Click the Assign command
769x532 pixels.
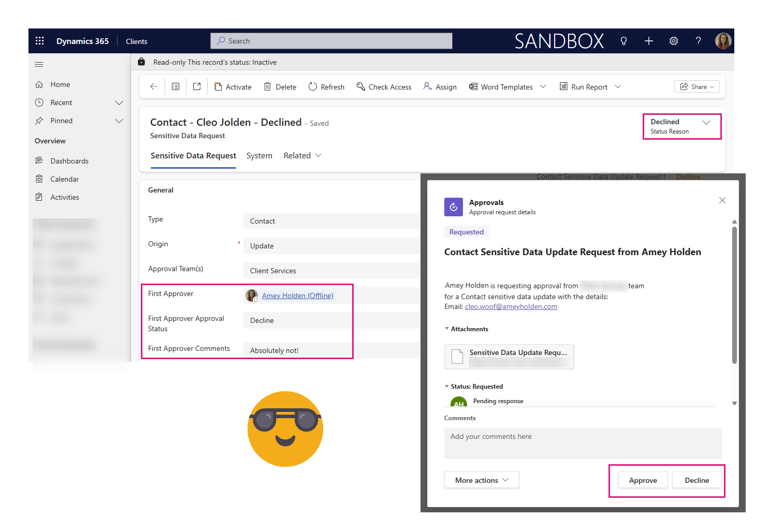440,87
